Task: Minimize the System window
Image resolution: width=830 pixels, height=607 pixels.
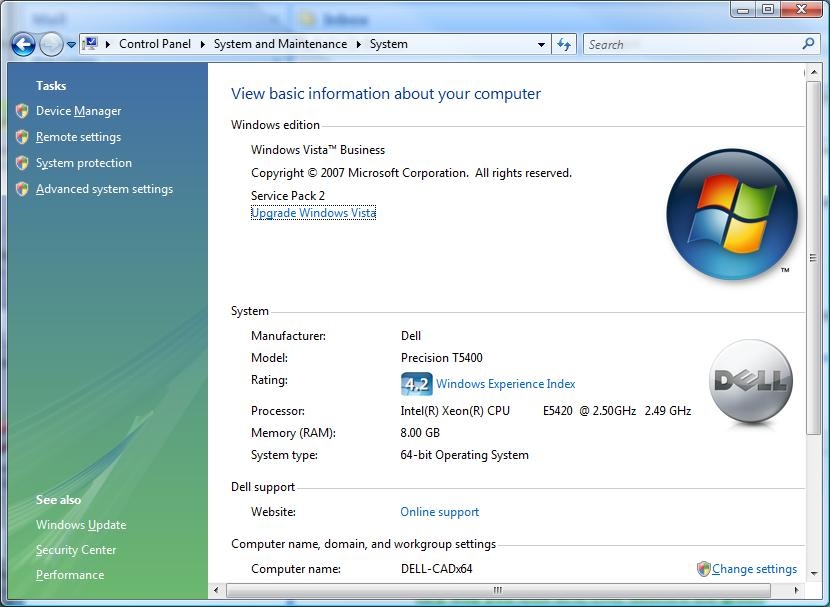Action: point(743,10)
